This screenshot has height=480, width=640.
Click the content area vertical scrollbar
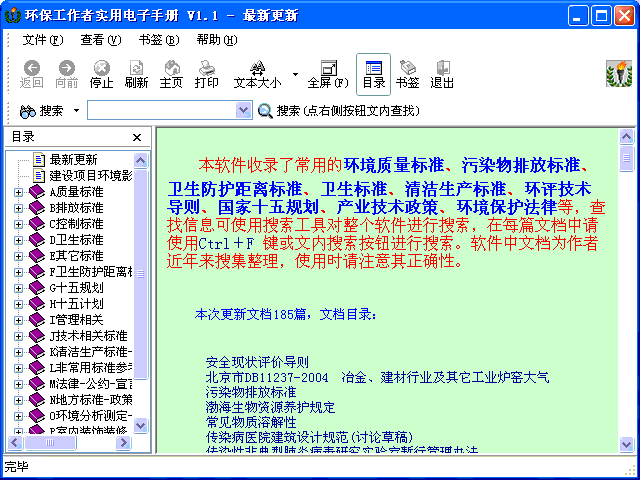626,300
